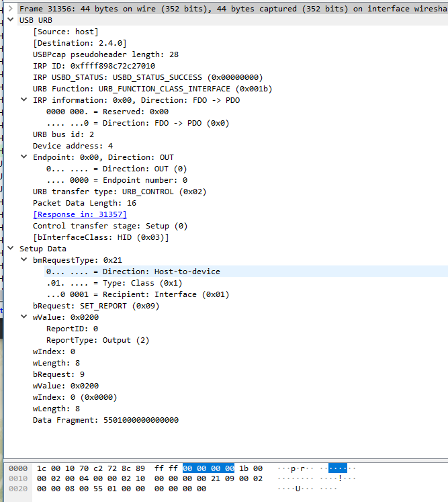The image size is (448, 502).
Task: Select Recipient: Interface (0x01) row
Action: click(138, 294)
